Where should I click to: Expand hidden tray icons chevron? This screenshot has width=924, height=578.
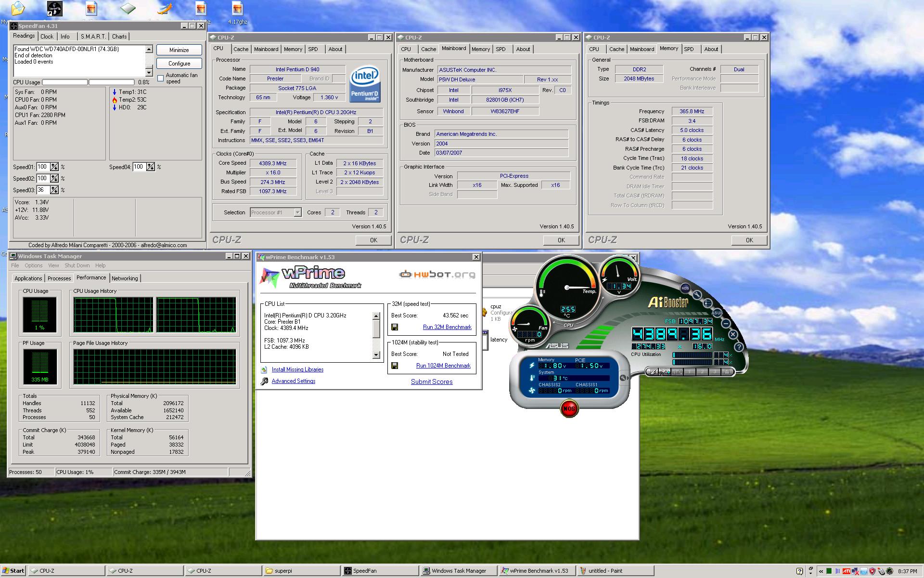[821, 571]
